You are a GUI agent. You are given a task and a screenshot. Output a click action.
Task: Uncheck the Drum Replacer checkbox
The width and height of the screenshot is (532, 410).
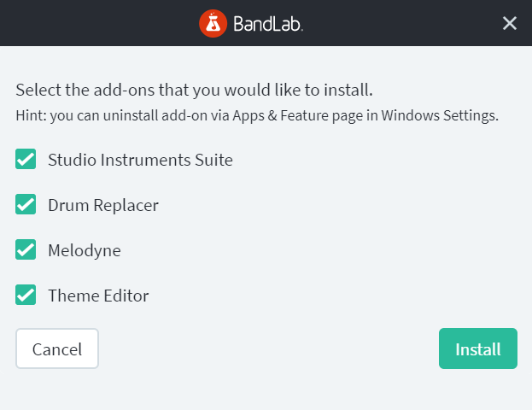26,204
